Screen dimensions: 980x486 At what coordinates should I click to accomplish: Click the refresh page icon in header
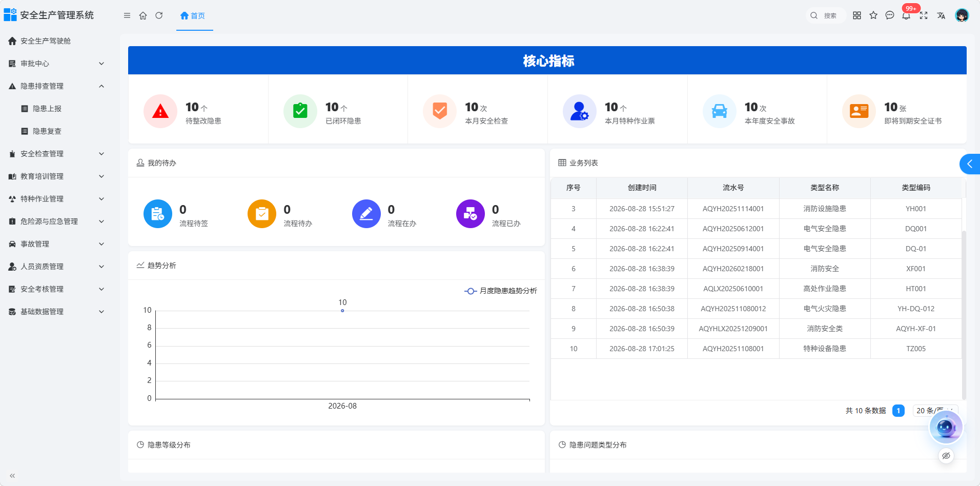pos(159,15)
